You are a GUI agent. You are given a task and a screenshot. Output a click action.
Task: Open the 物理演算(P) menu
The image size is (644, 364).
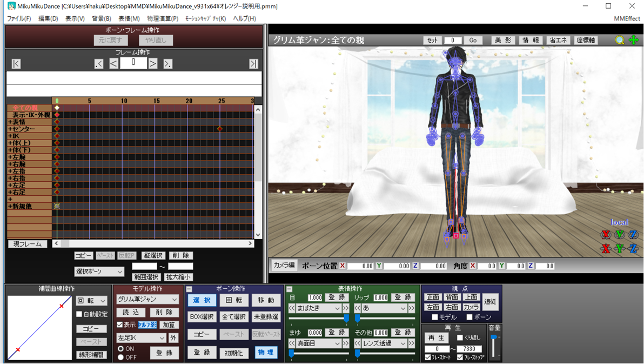click(x=163, y=18)
